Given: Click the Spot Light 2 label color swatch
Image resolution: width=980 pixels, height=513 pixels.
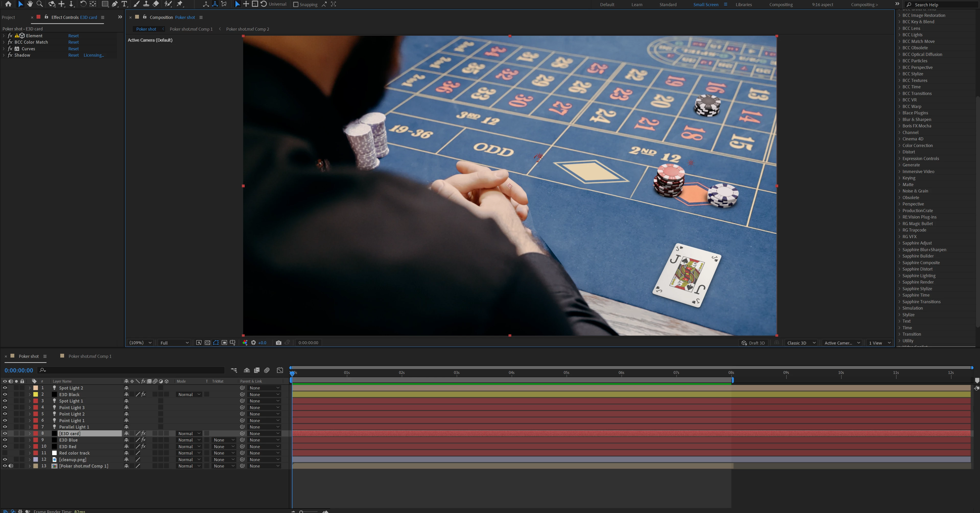Looking at the screenshot, I should pos(36,388).
